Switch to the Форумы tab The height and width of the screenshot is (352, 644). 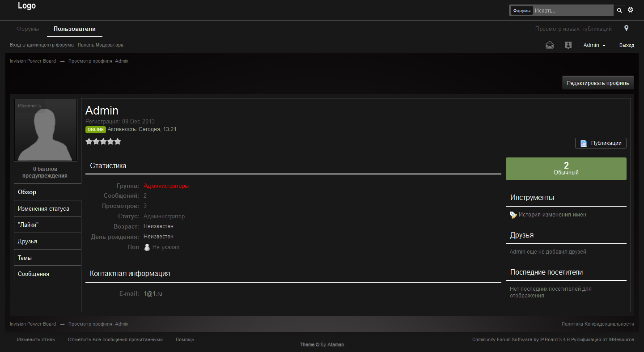coord(28,29)
